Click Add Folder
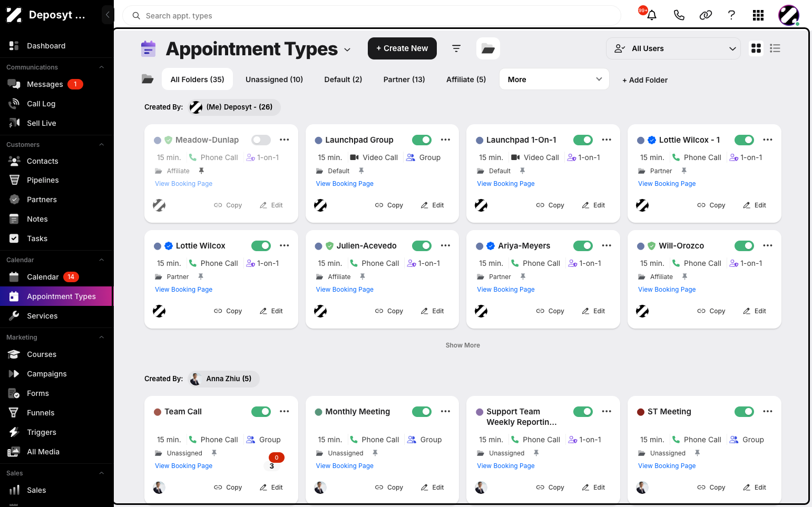The width and height of the screenshot is (812, 507). point(645,80)
